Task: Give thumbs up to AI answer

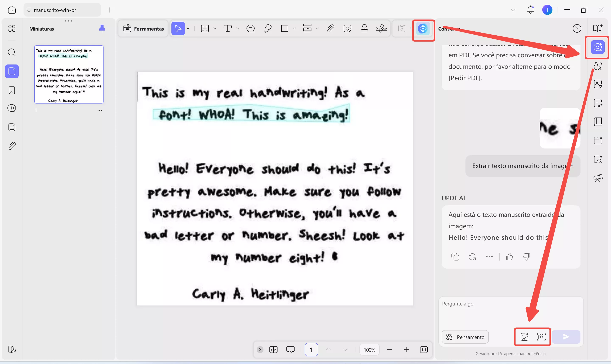Action: point(509,257)
